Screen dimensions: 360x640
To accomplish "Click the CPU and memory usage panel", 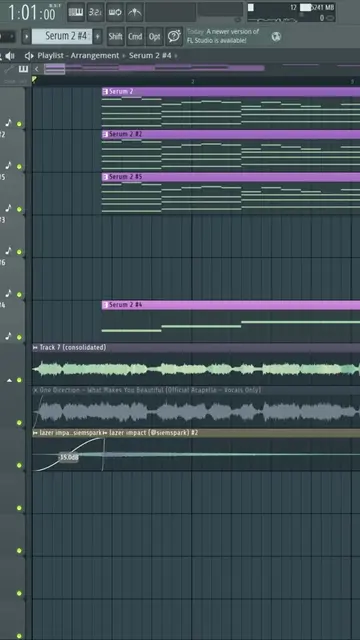I will (291, 12).
